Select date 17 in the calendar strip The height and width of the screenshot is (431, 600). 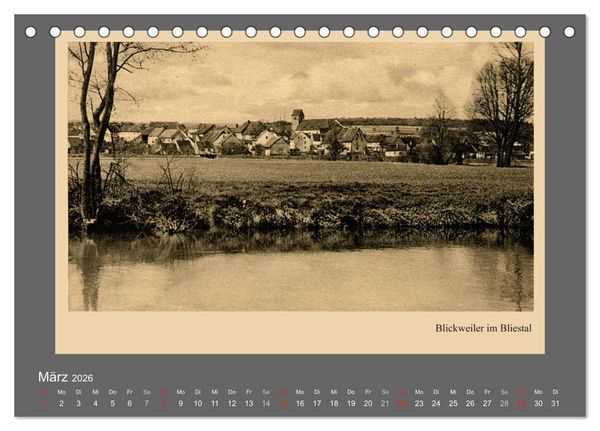coord(317,403)
